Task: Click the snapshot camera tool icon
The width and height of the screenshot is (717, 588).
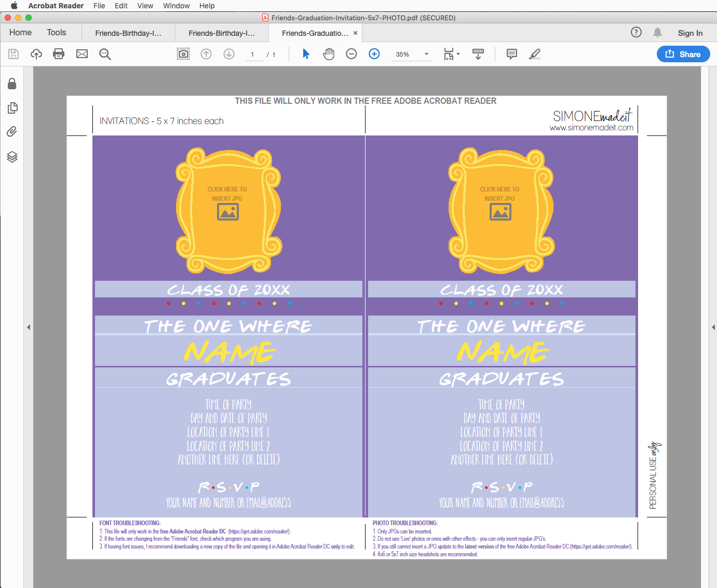Action: [x=183, y=54]
